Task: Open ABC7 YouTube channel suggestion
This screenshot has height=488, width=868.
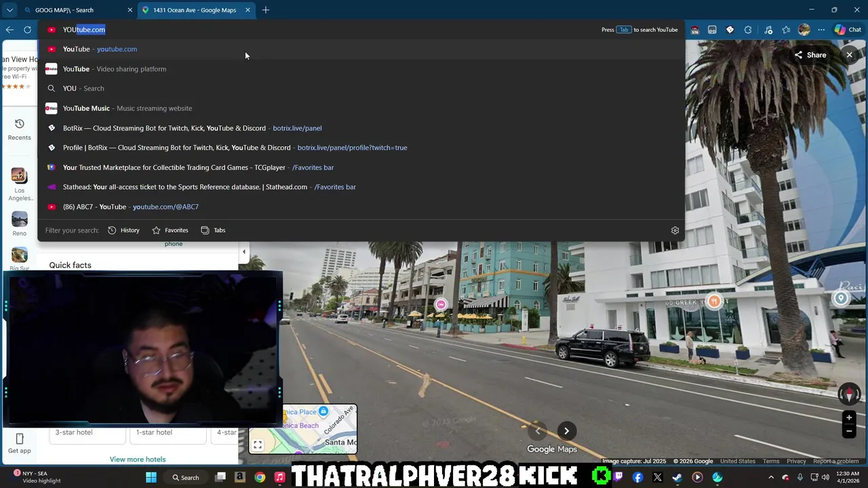Action: point(361,206)
